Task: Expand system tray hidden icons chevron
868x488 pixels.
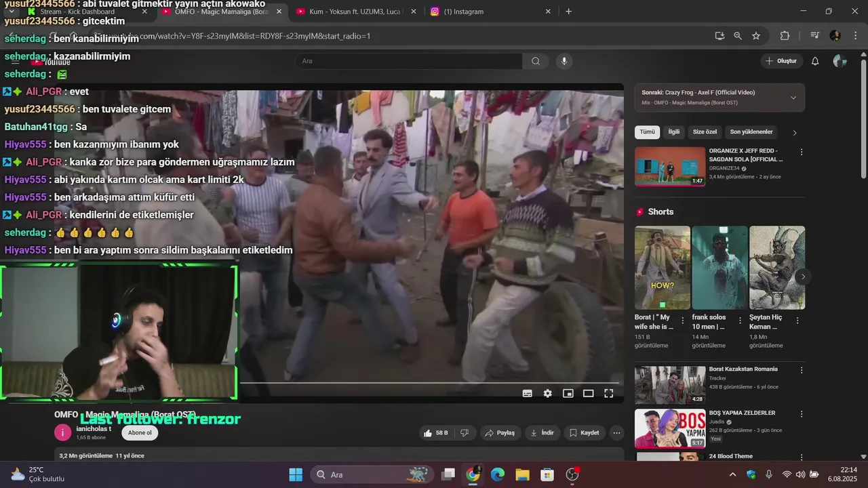Action: (x=732, y=474)
